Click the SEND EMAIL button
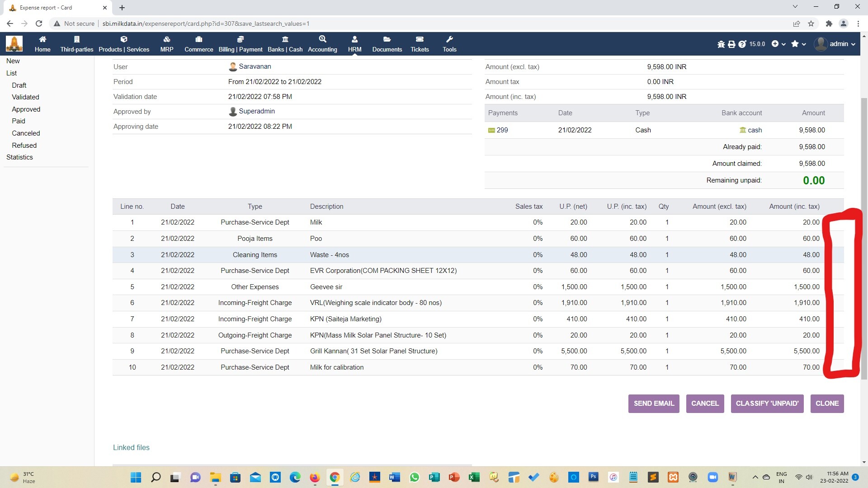Image resolution: width=868 pixels, height=488 pixels. coord(654,404)
